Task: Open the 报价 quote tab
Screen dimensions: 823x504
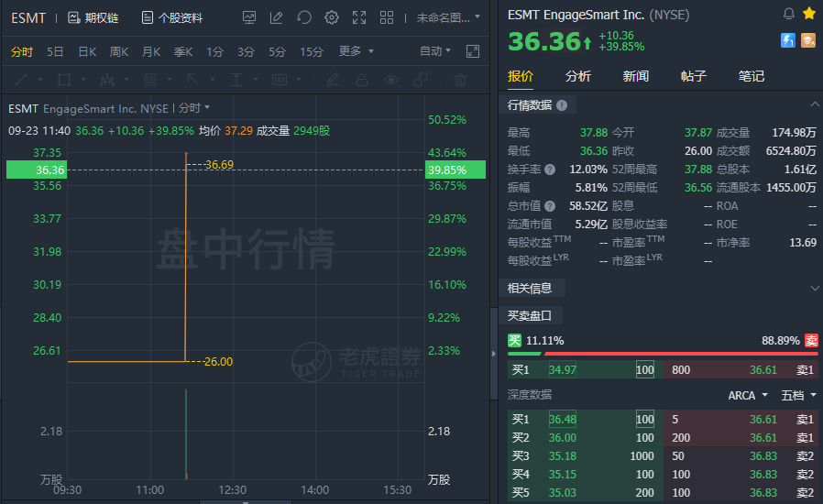Action: click(x=521, y=77)
